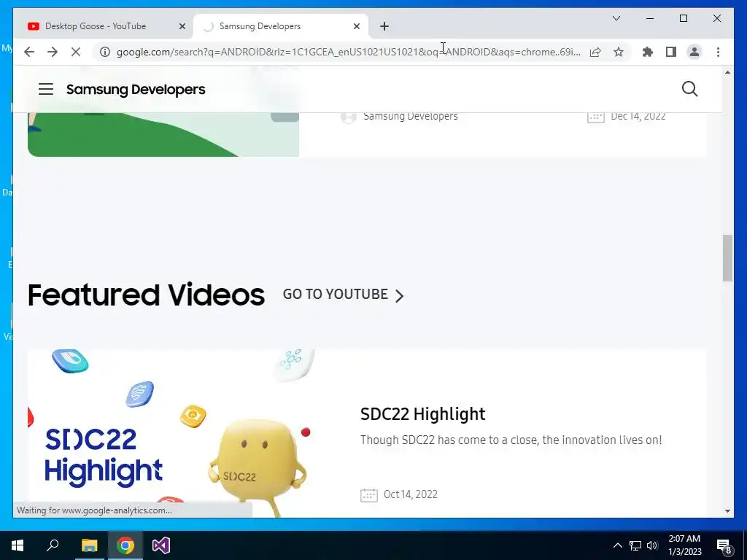Click the Samsung Developers logo
747x560 pixels.
tap(136, 90)
